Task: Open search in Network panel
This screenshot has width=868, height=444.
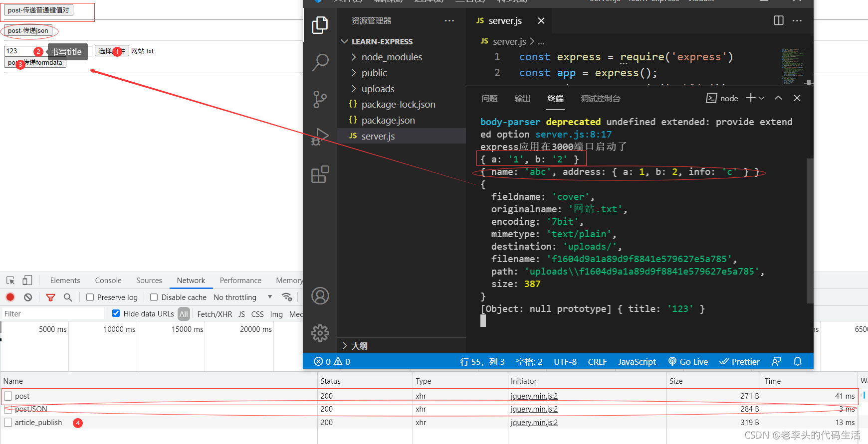Action: click(x=68, y=297)
